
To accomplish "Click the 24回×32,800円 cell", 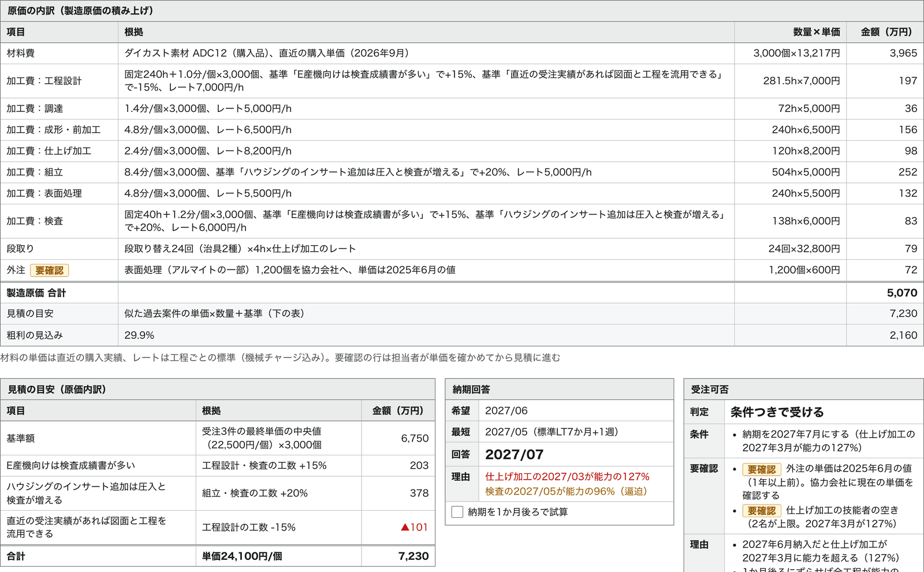I will tap(804, 249).
